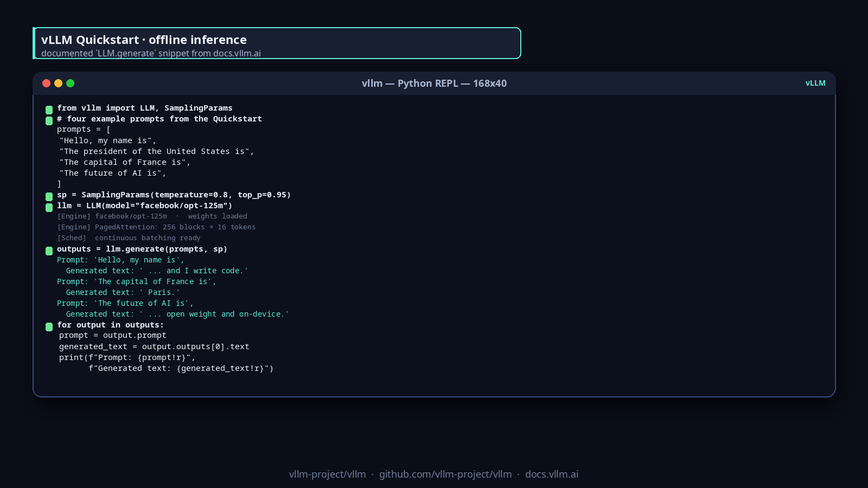868x488 pixels.
Task: Click the '[Engine] PagedAttention: 256 blocks × 16 tokens' log
Action: coord(156,227)
